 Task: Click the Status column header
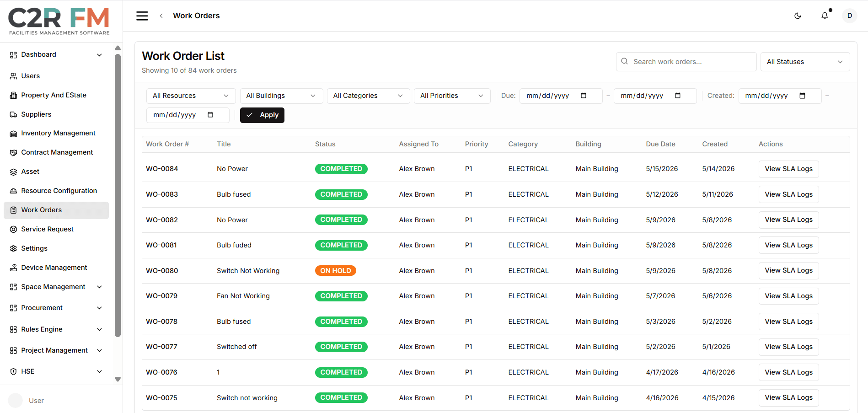pos(325,144)
